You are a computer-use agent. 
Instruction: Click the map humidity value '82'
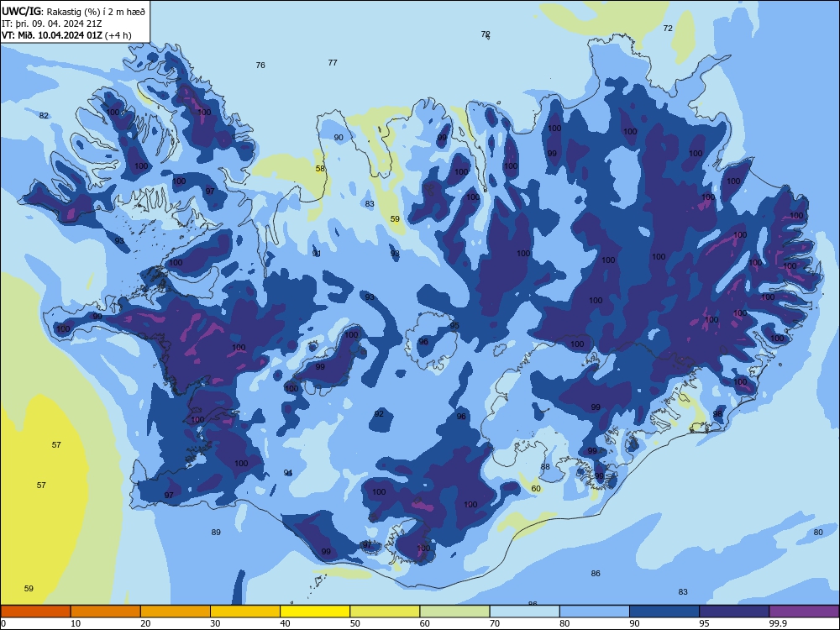coord(44,115)
